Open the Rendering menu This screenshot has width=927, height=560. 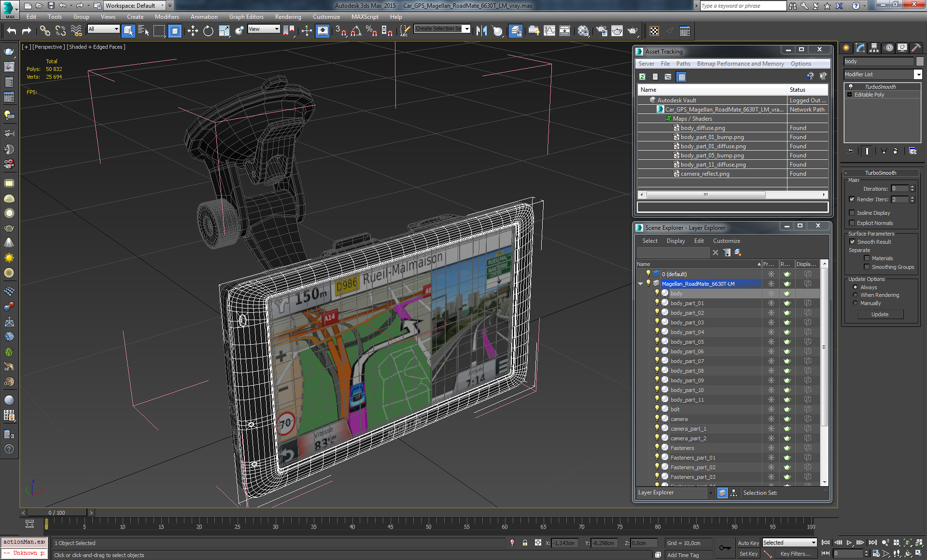[288, 17]
